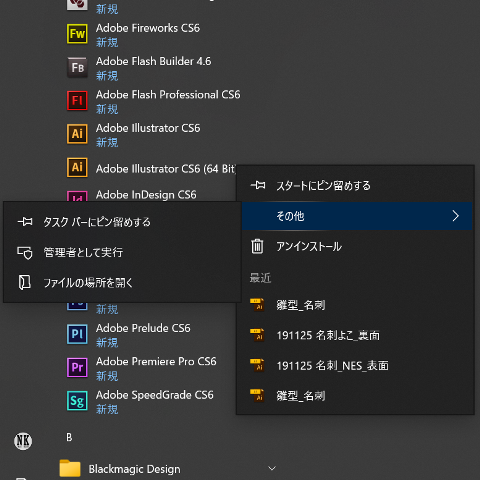Select タスク バーにピン留めする option
Image resolution: width=480 pixels, height=480 pixels.
point(122,222)
